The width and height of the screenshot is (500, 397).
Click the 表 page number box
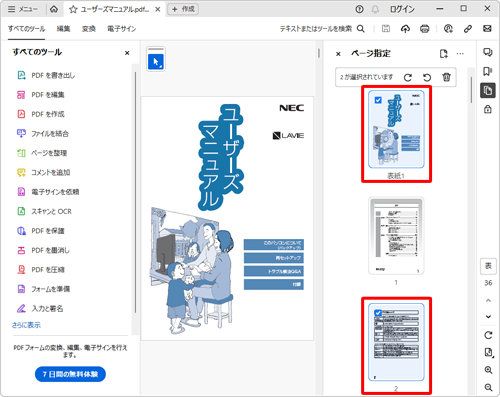[x=488, y=266]
